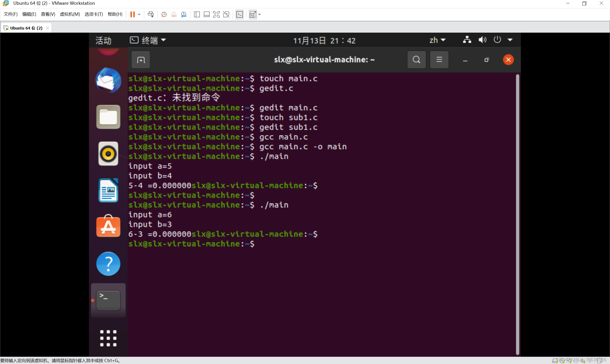Open the 虚拟机(M) menu
Screen dimensions: 610x364
[x=70, y=14]
